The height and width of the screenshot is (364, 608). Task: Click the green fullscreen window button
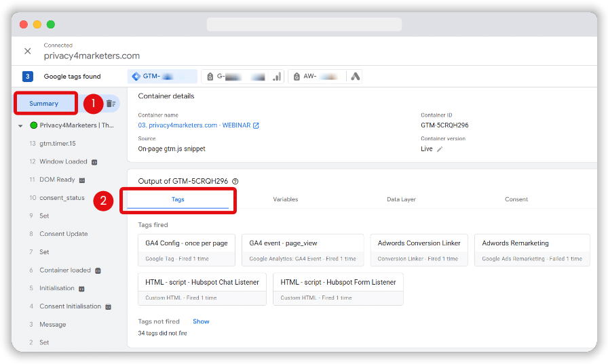click(x=51, y=24)
